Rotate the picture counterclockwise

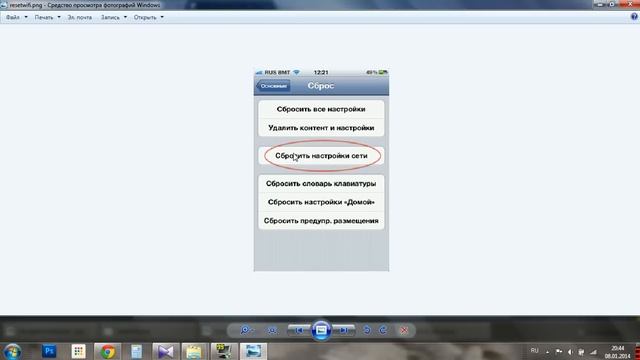point(367,330)
